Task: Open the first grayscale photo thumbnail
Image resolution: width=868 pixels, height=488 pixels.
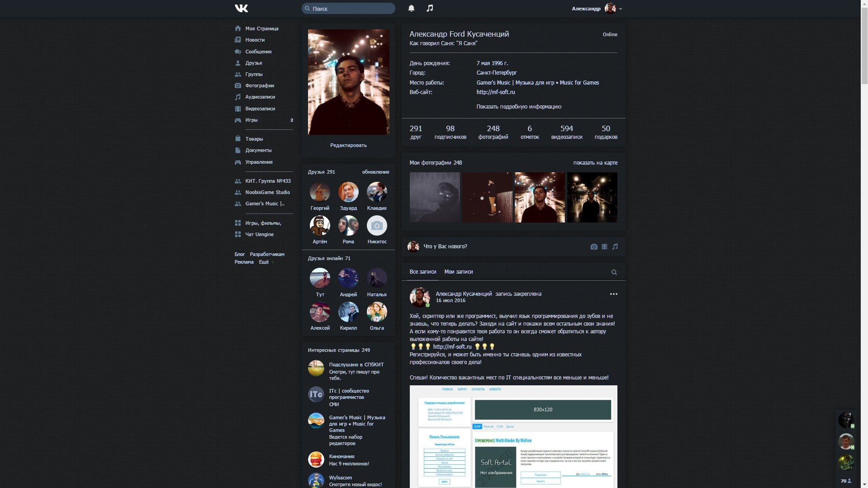Action: 435,197
